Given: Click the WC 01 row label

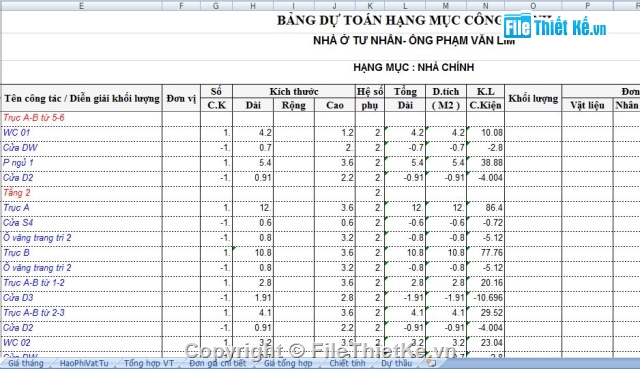Looking at the screenshot, I should [16, 133].
